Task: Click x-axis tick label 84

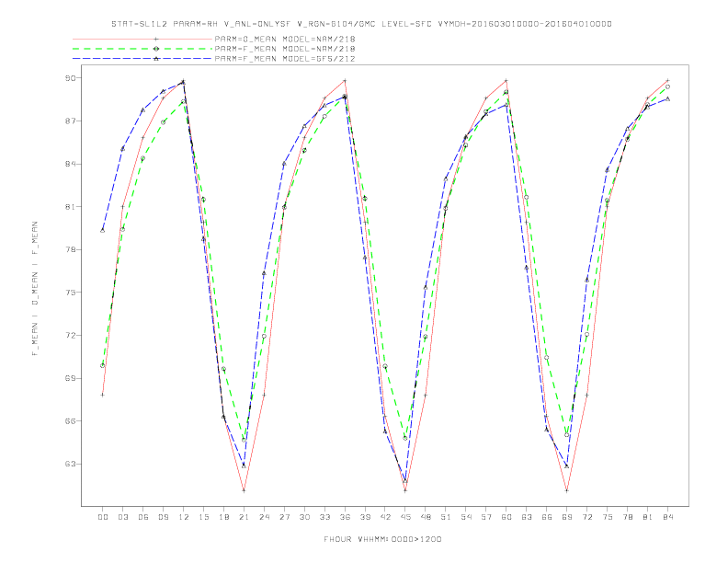Action: tap(668, 517)
